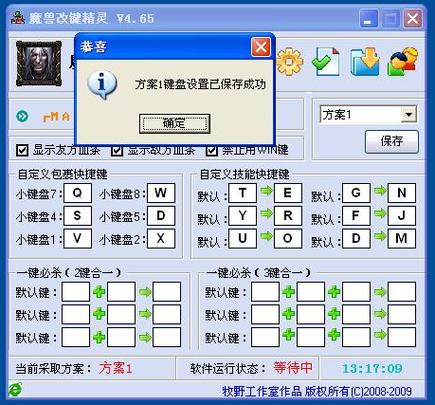Screen dimensions: 435x405
Task: Click green arrow between F and J
Action: point(380,213)
